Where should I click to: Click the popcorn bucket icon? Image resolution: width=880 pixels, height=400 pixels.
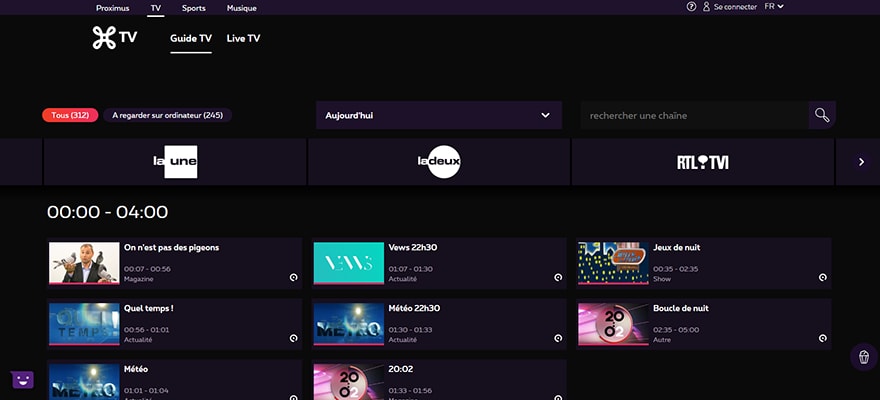(x=863, y=357)
